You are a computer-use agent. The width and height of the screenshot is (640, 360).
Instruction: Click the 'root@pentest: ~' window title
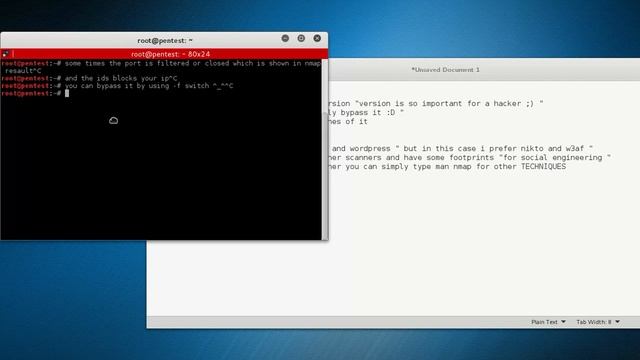(165, 41)
